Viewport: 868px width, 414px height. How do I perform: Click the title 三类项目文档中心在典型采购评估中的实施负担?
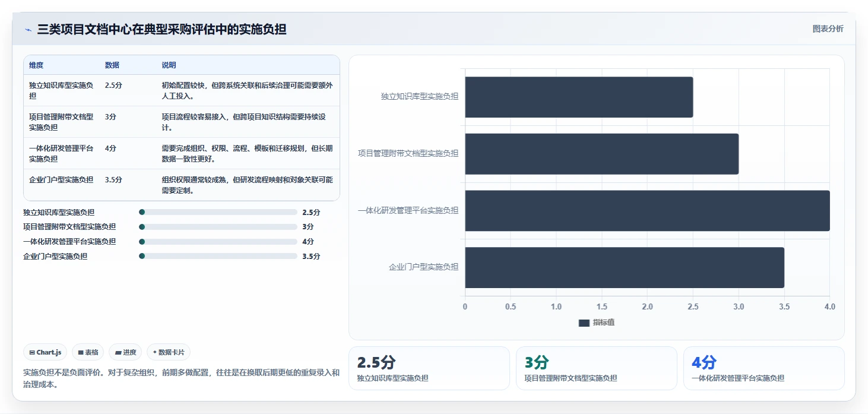pos(161,29)
